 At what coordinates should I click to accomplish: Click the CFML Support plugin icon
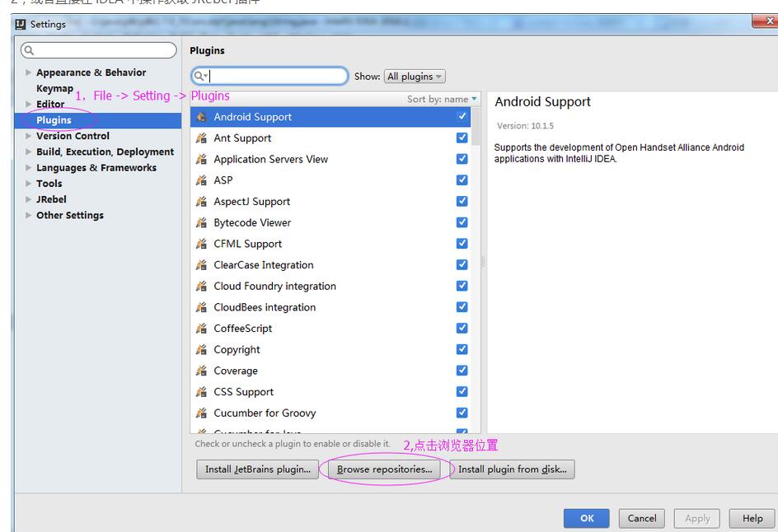point(201,244)
